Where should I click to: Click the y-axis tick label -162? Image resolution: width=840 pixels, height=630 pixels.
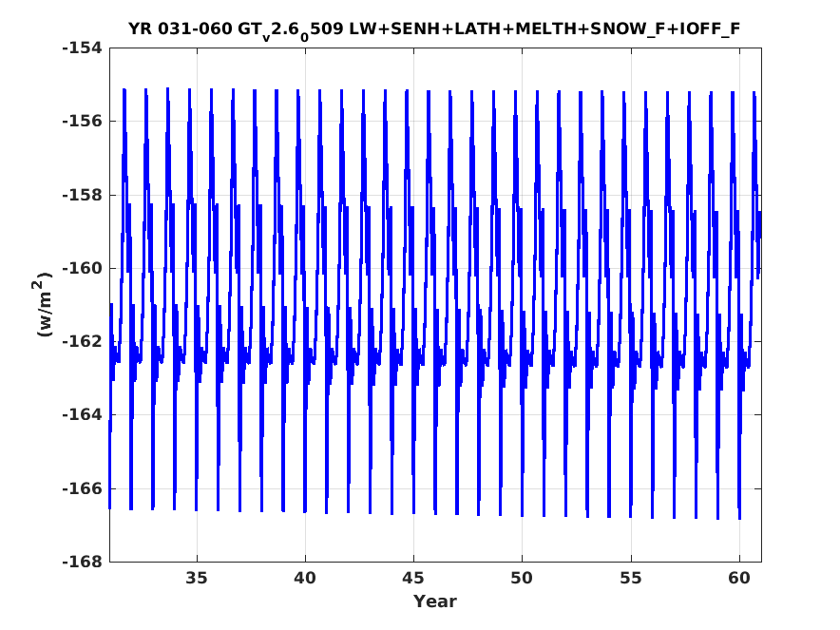pos(82,342)
